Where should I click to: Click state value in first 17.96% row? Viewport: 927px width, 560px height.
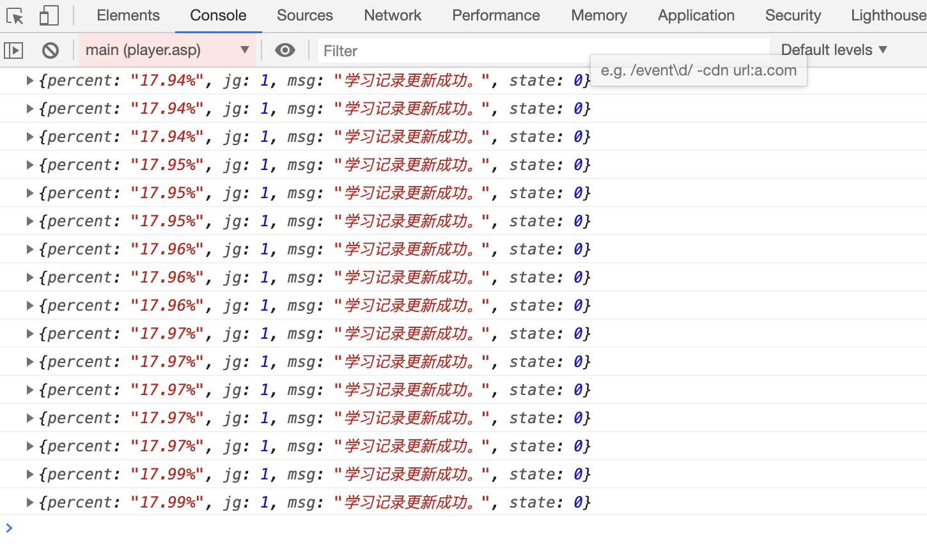578,249
